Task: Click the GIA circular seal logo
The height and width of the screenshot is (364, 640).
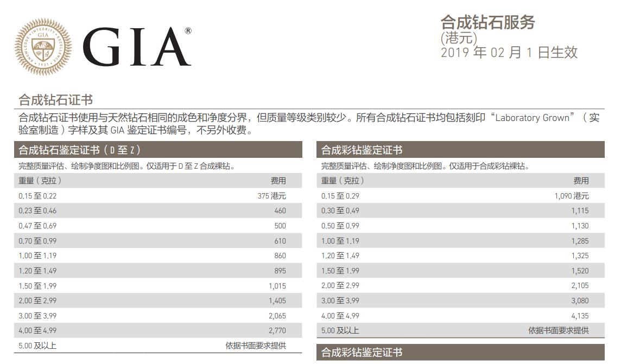Action: click(x=43, y=47)
